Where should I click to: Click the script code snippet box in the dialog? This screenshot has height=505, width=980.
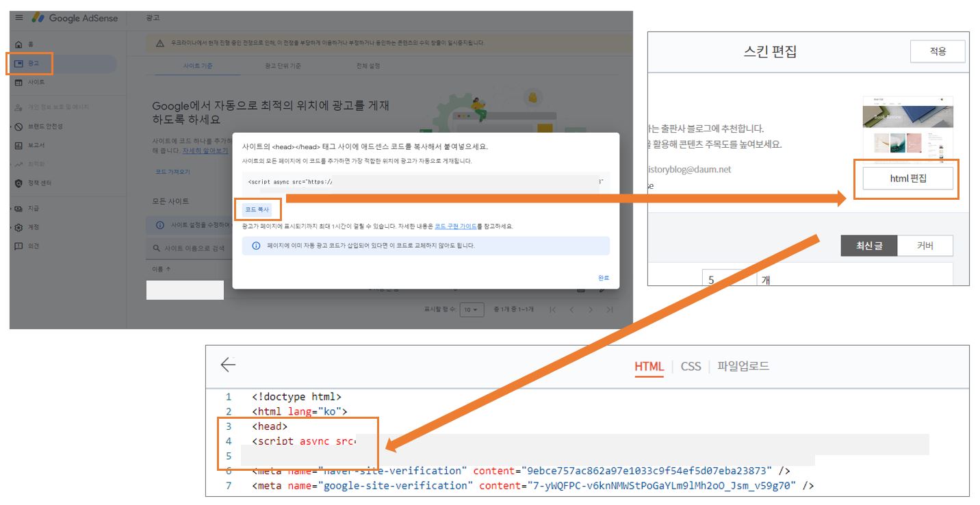click(426, 182)
